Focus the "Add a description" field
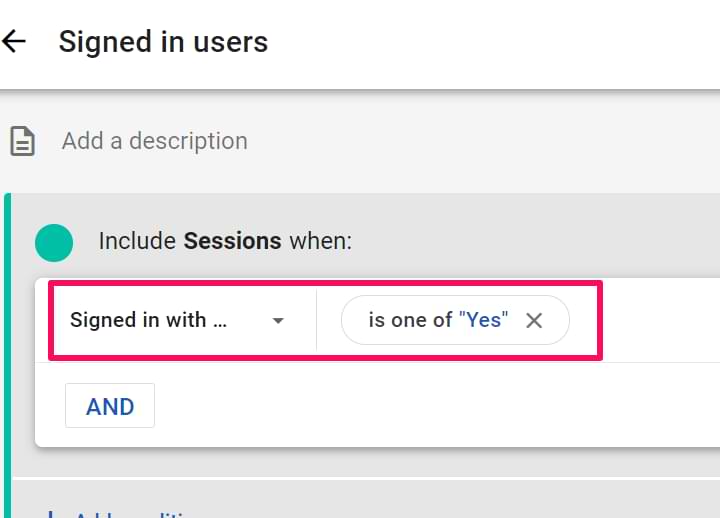720x518 pixels. pyautogui.click(x=154, y=141)
